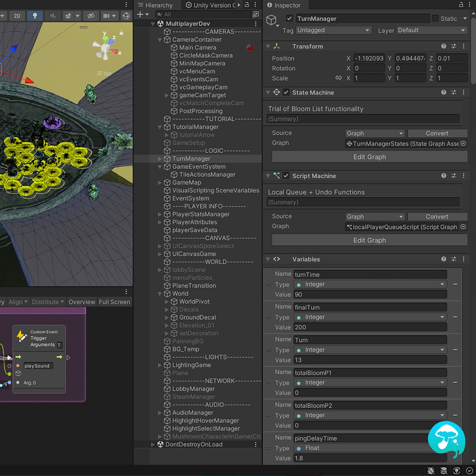Toggle TurnManager active checkbox
The width and height of the screenshot is (476, 476).
tap(289, 18)
